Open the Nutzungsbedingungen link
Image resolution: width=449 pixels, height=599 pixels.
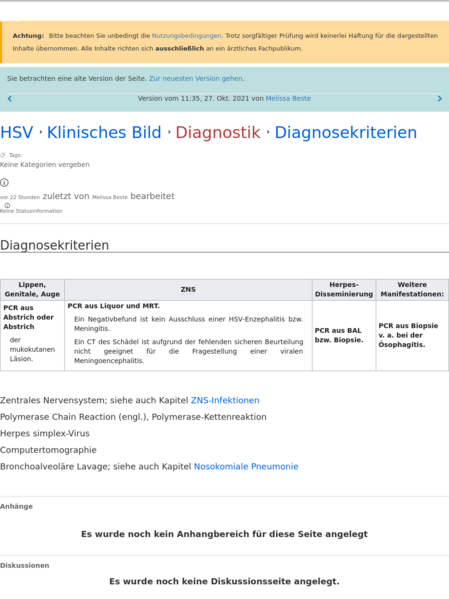tap(186, 36)
